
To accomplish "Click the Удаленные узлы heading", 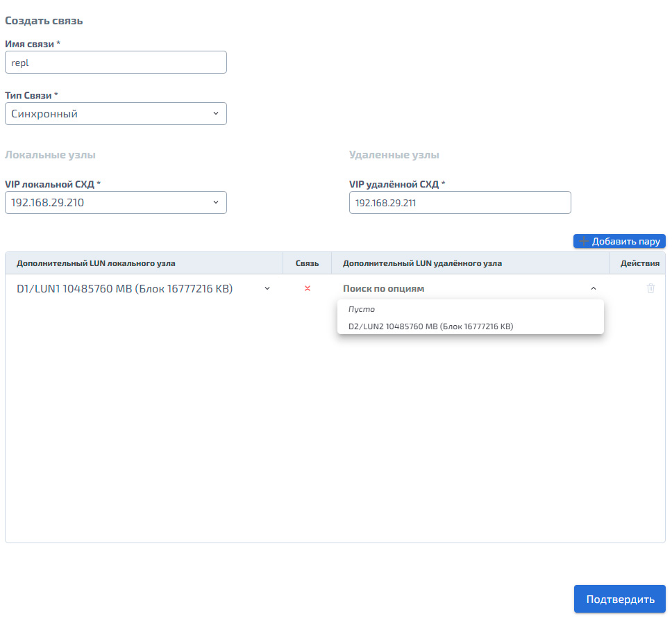I will pos(394,155).
